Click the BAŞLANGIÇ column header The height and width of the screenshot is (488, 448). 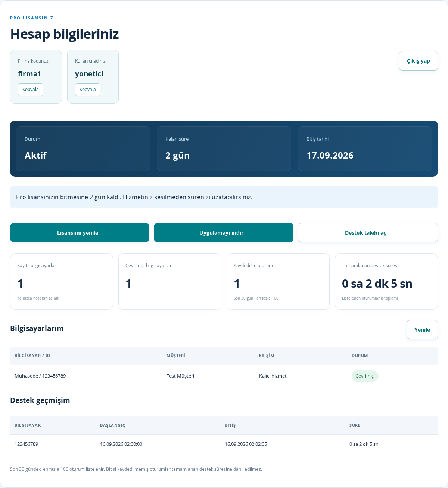113,425
